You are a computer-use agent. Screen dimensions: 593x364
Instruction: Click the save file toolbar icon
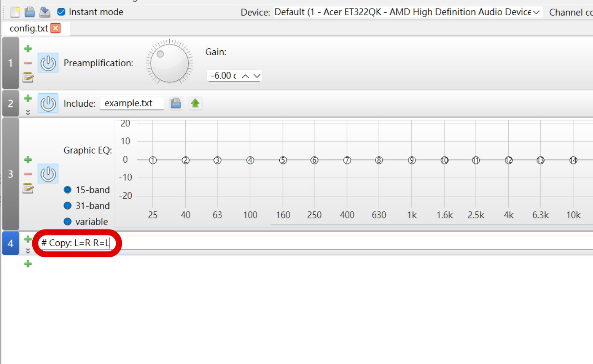click(45, 12)
